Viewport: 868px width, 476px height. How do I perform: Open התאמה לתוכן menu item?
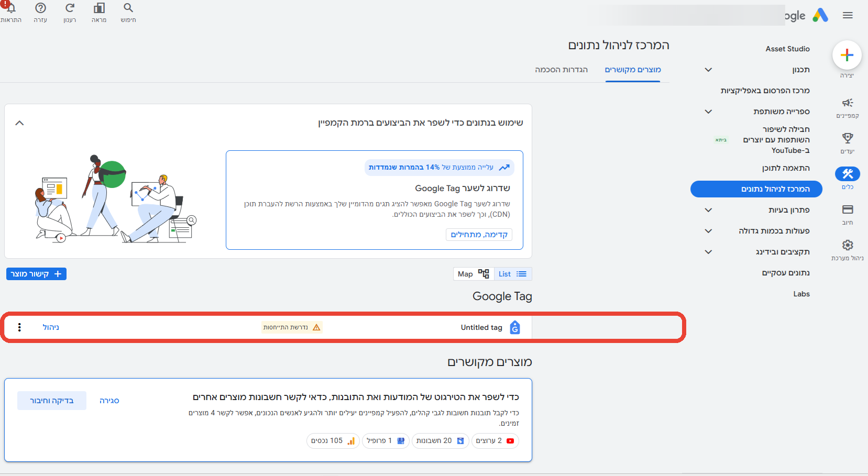[x=786, y=168]
